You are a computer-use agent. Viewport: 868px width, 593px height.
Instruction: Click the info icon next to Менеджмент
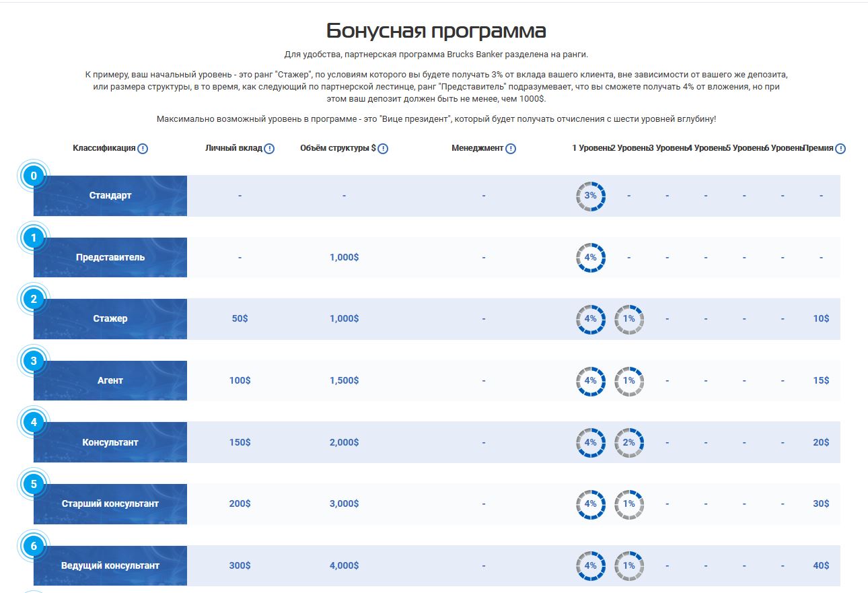click(x=511, y=149)
